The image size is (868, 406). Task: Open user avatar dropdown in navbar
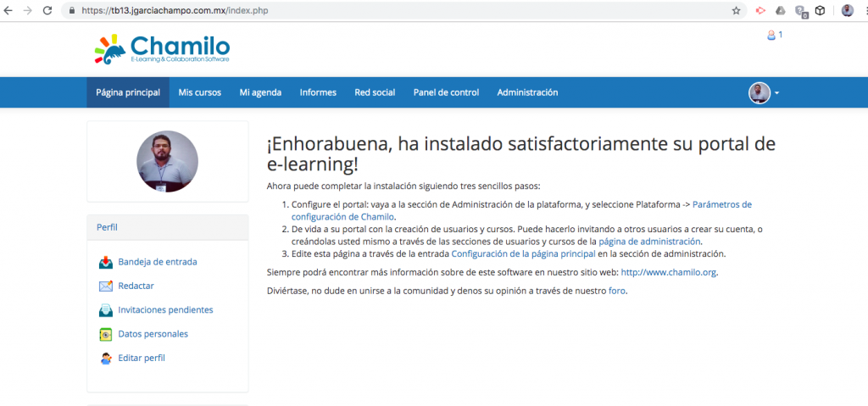point(764,92)
